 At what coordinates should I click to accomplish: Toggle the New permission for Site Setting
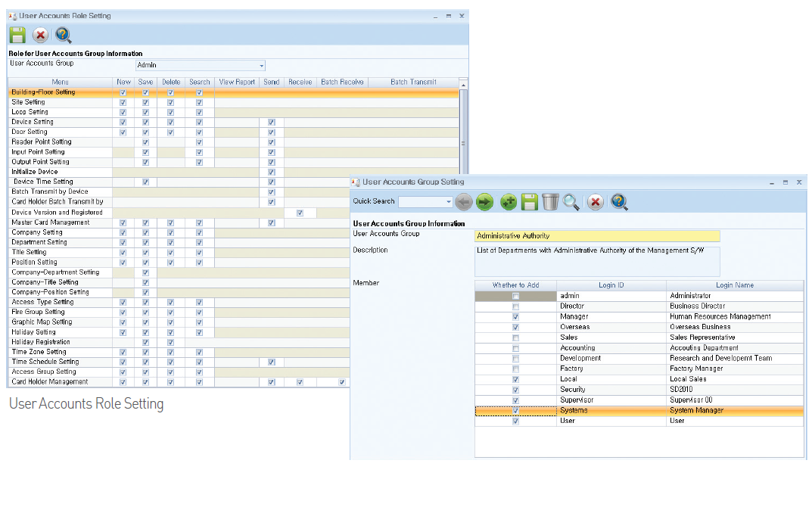point(123,102)
